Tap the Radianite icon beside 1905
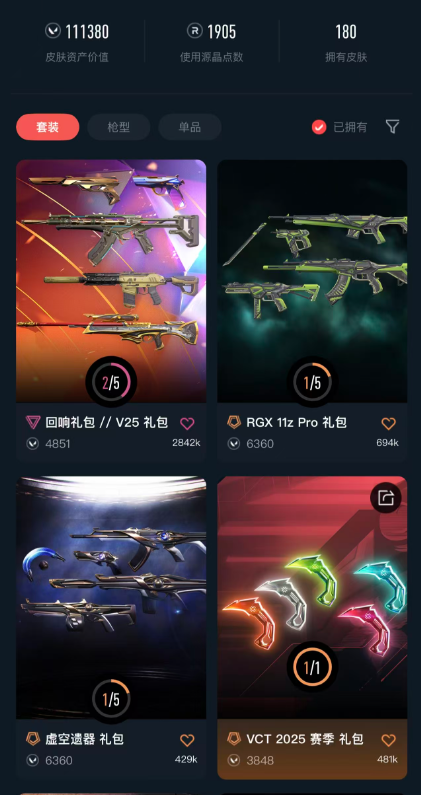The height and width of the screenshot is (795, 421). (195, 31)
